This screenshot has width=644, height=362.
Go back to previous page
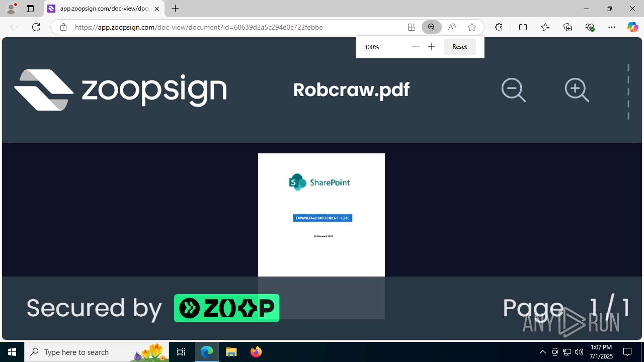(14, 27)
